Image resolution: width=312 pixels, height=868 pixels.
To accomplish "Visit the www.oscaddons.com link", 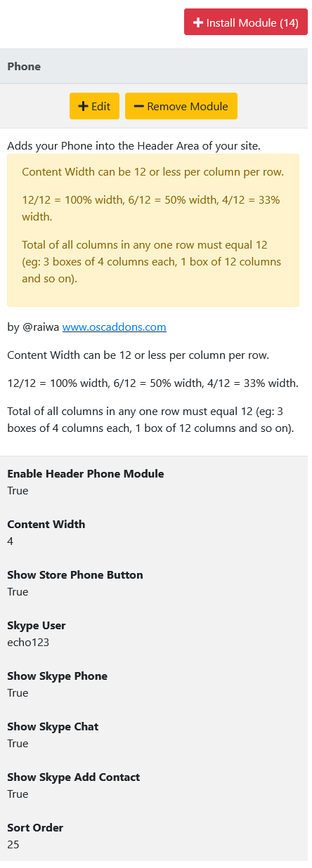I will click(x=115, y=327).
